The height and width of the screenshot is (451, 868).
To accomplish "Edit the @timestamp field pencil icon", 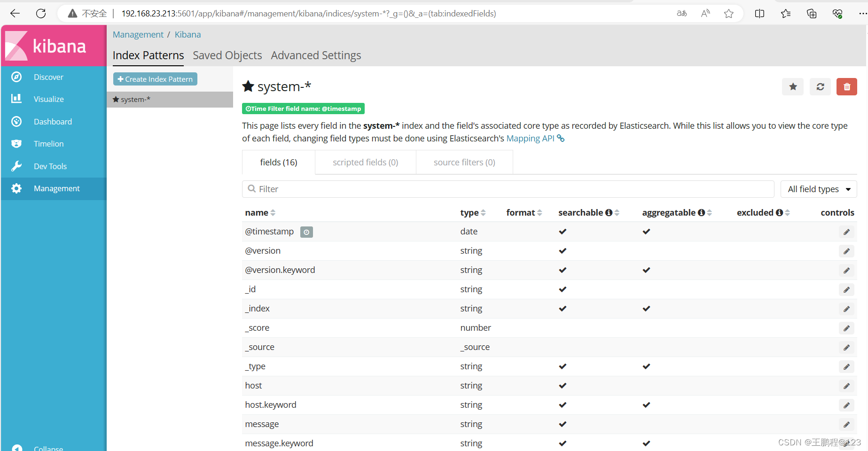I will coord(846,232).
